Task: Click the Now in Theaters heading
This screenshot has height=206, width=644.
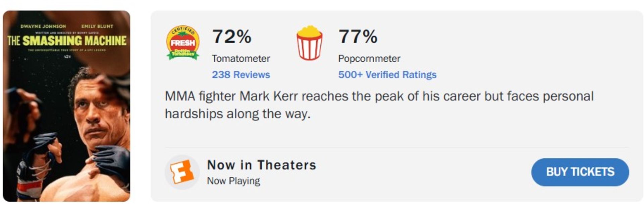Action: point(262,165)
